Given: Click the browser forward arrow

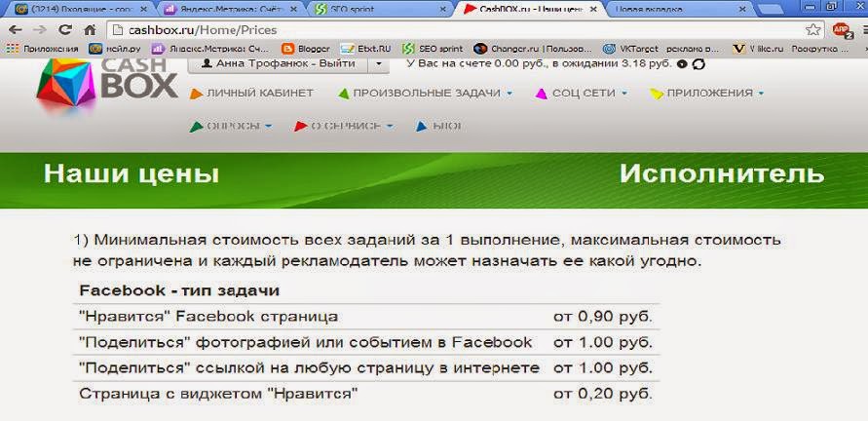Looking at the screenshot, I should [x=39, y=30].
